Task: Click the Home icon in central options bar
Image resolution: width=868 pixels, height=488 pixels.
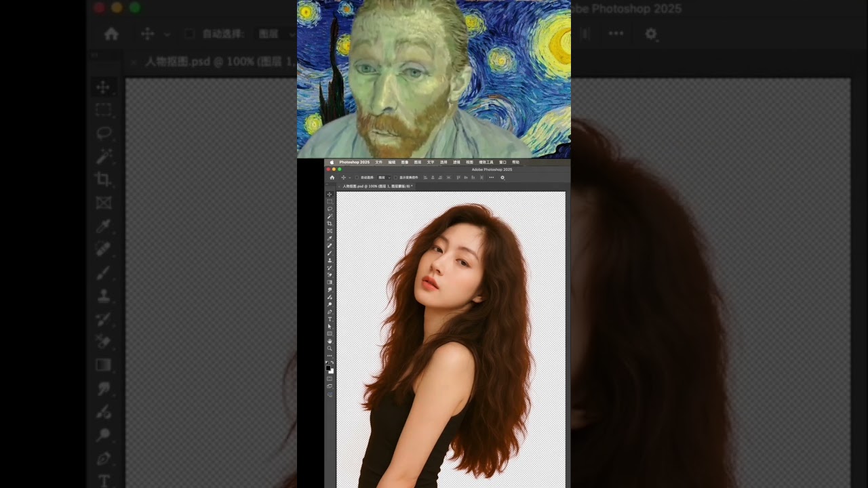Action: click(x=332, y=178)
